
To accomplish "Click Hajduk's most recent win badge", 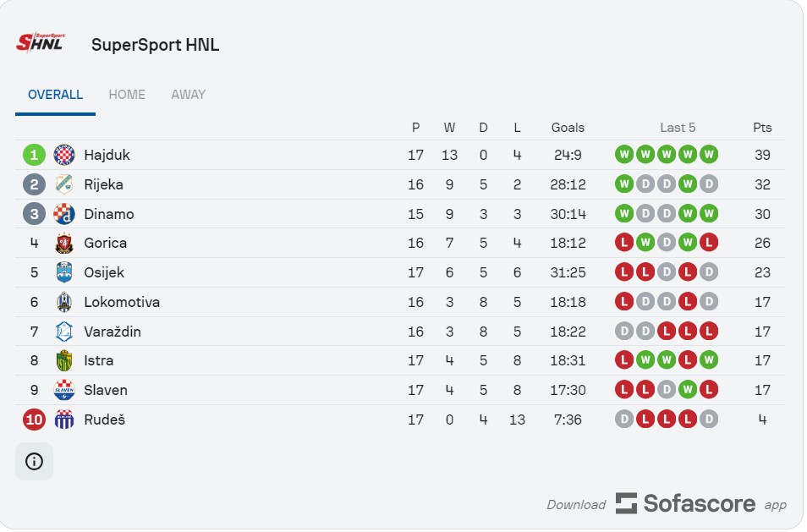I will 709,154.
